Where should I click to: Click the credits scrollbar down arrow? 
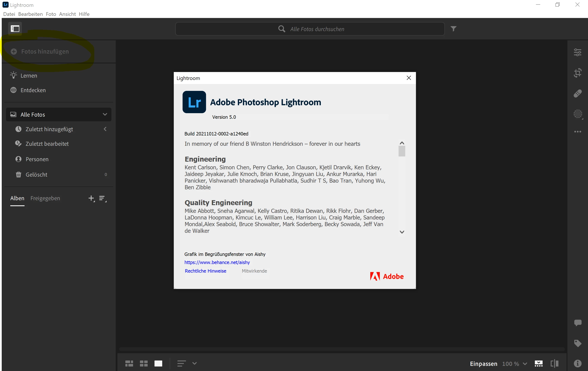pos(402,232)
